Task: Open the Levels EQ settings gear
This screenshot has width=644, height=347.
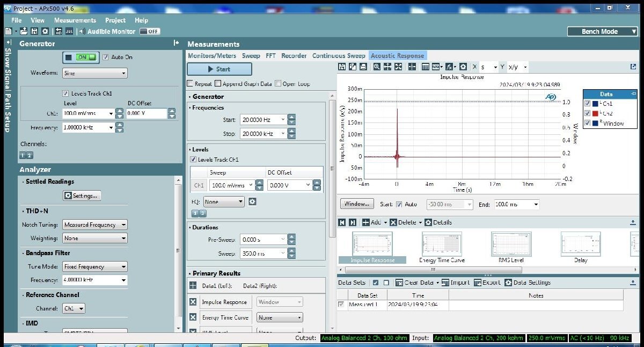Action: point(252,201)
